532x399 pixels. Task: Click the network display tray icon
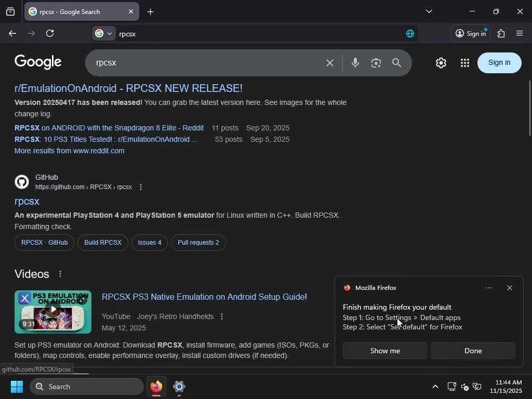pyautogui.click(x=451, y=387)
